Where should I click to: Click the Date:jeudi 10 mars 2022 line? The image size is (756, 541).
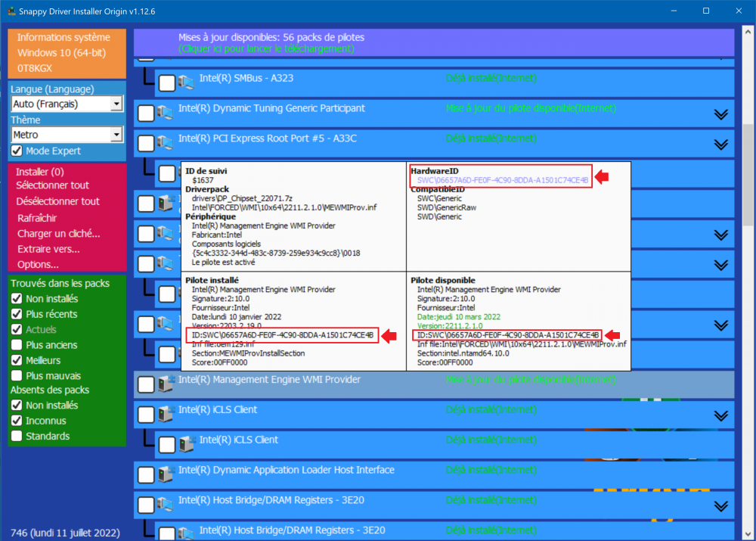coord(459,317)
